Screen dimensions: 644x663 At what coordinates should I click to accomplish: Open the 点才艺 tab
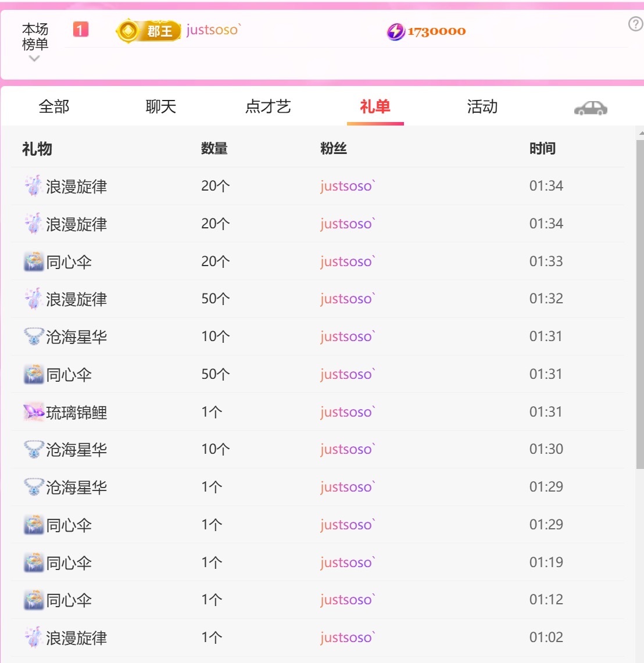pos(268,106)
